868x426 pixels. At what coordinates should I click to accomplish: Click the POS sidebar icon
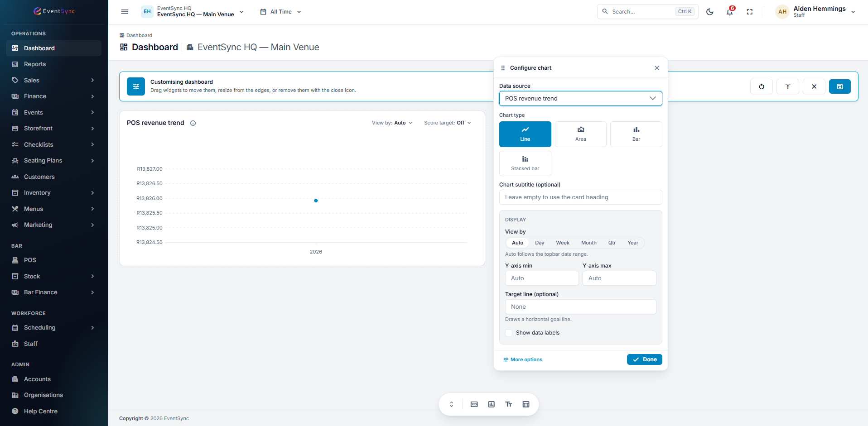pyautogui.click(x=15, y=260)
